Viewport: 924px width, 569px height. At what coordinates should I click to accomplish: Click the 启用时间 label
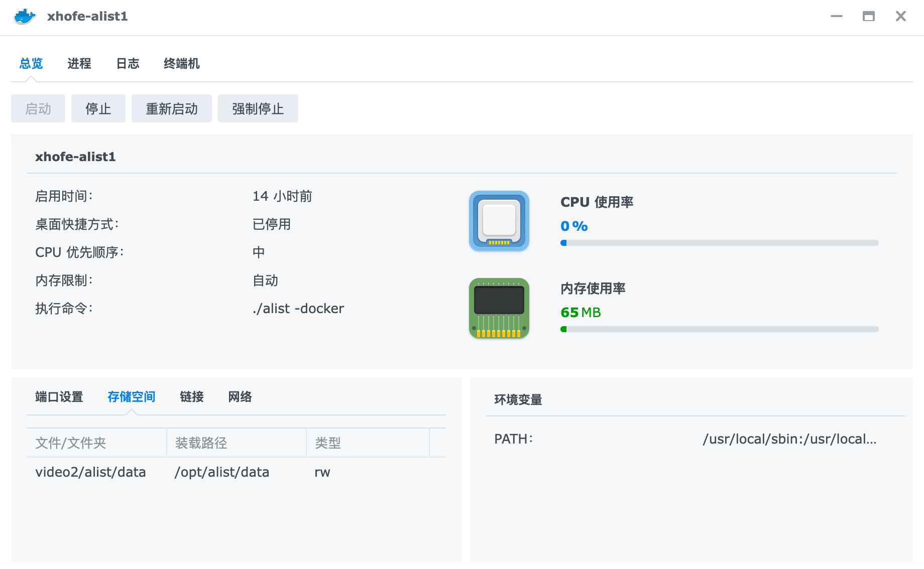(64, 196)
